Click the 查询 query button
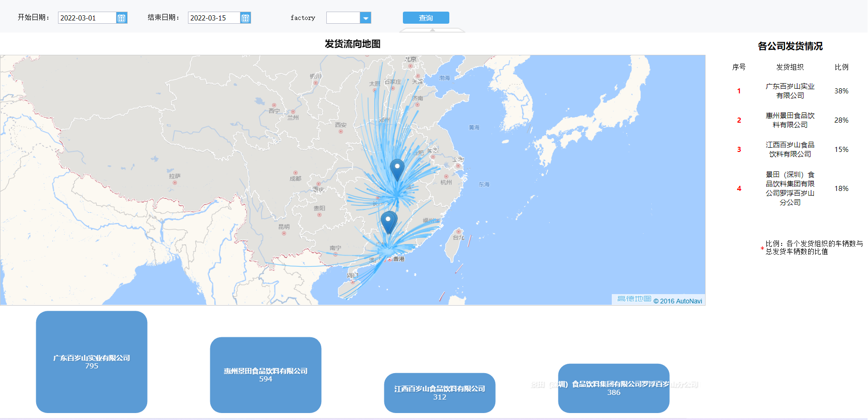The image size is (868, 420). (426, 18)
